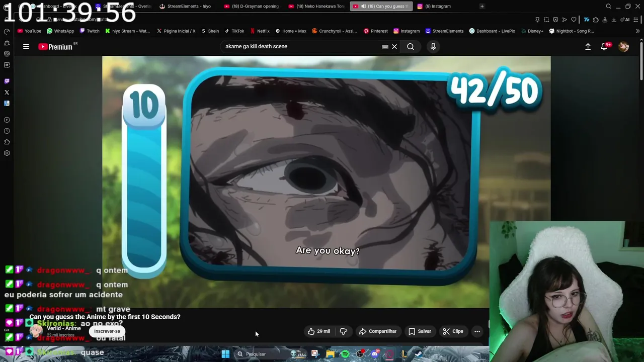Open File Explorer from the taskbar
This screenshot has width=644, height=362.
click(x=330, y=354)
